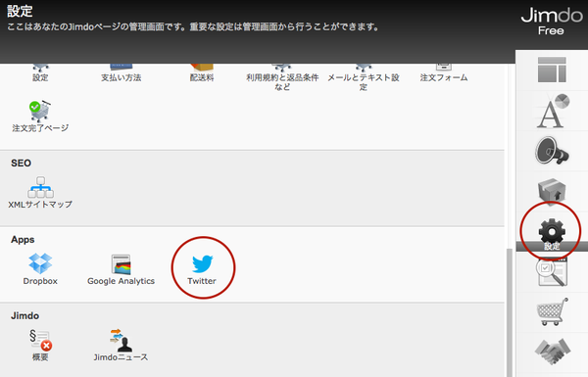Open the Google Analytics app
This screenshot has height=377, width=588.
[121, 270]
